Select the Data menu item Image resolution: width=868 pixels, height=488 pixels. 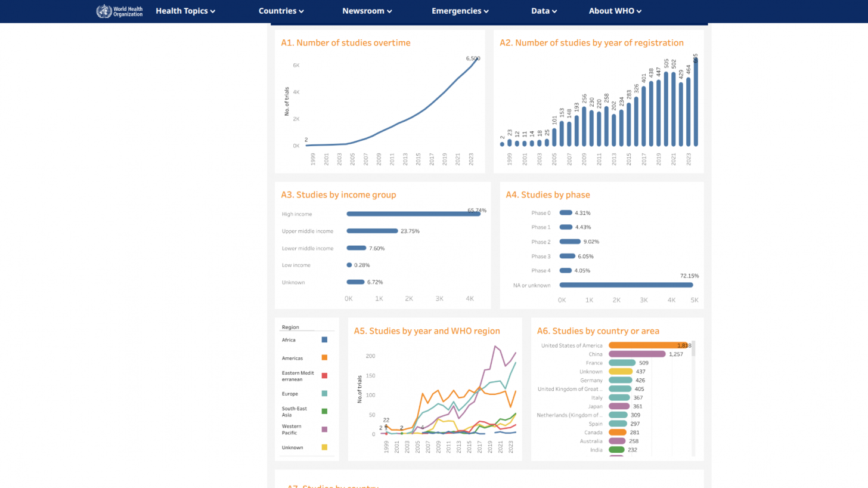[x=544, y=11]
